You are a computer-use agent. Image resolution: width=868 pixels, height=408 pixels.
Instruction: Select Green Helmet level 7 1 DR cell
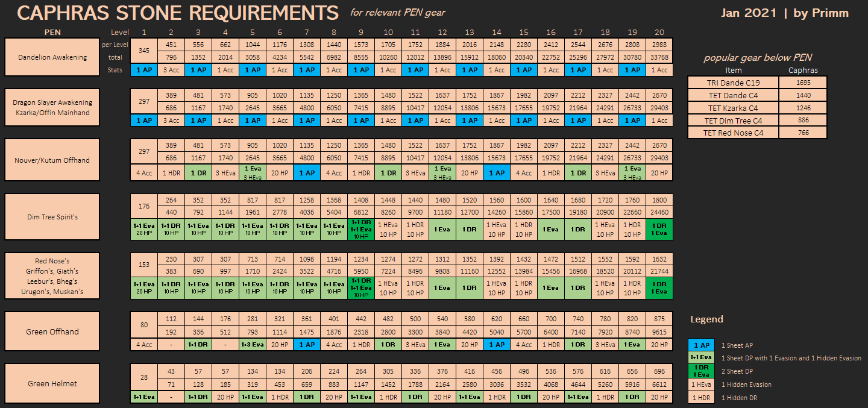(x=307, y=397)
